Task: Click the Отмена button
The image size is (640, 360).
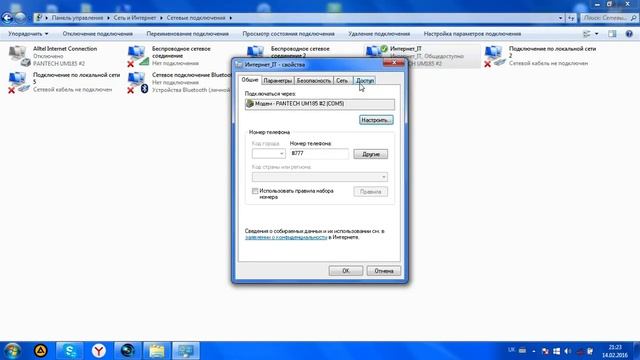Action: click(384, 271)
